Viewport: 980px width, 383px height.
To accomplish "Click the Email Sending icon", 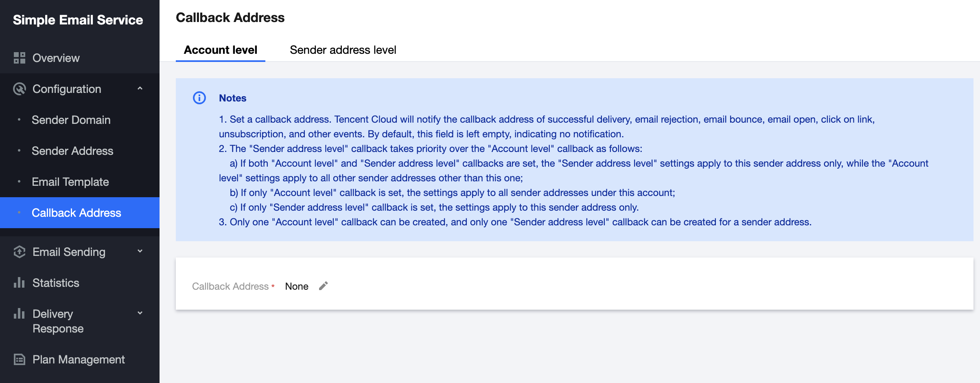I will tap(19, 252).
